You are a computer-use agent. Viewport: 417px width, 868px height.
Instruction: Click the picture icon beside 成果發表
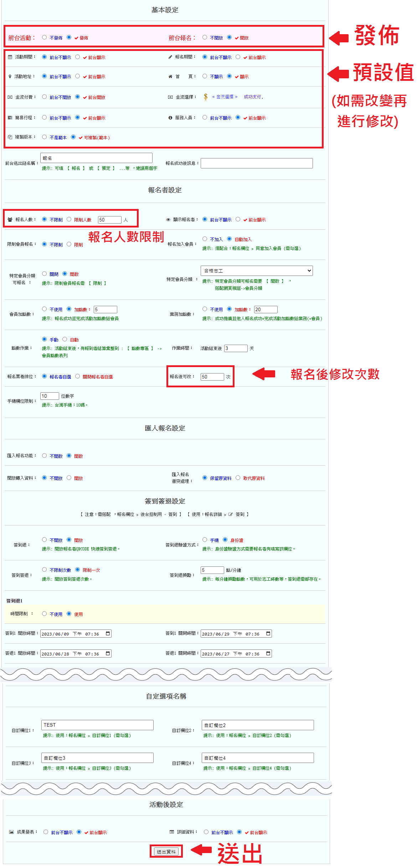[x=11, y=832]
